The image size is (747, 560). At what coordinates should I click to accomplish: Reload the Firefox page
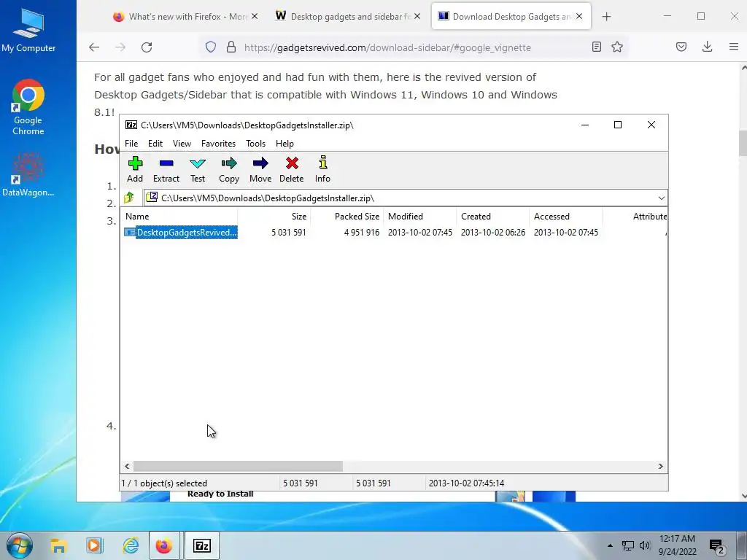coord(147,47)
